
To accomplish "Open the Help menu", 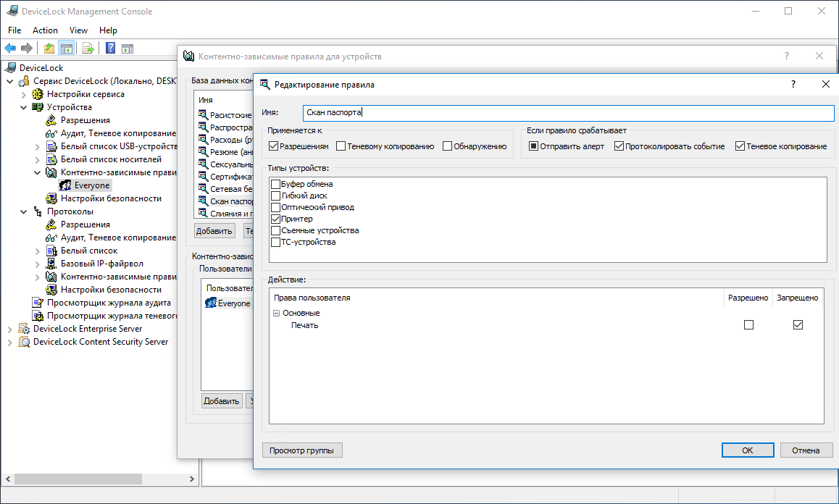I will coord(108,30).
